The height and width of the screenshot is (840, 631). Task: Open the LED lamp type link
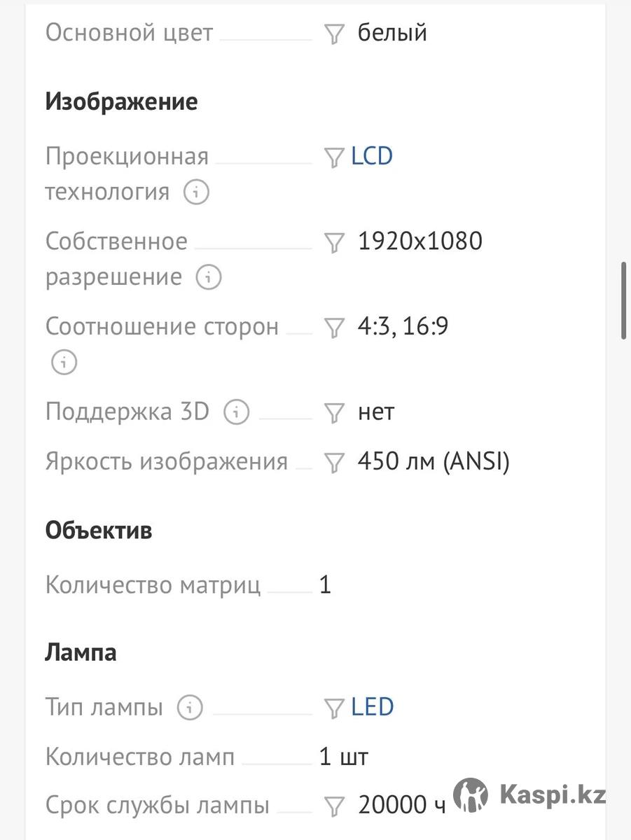click(x=373, y=707)
